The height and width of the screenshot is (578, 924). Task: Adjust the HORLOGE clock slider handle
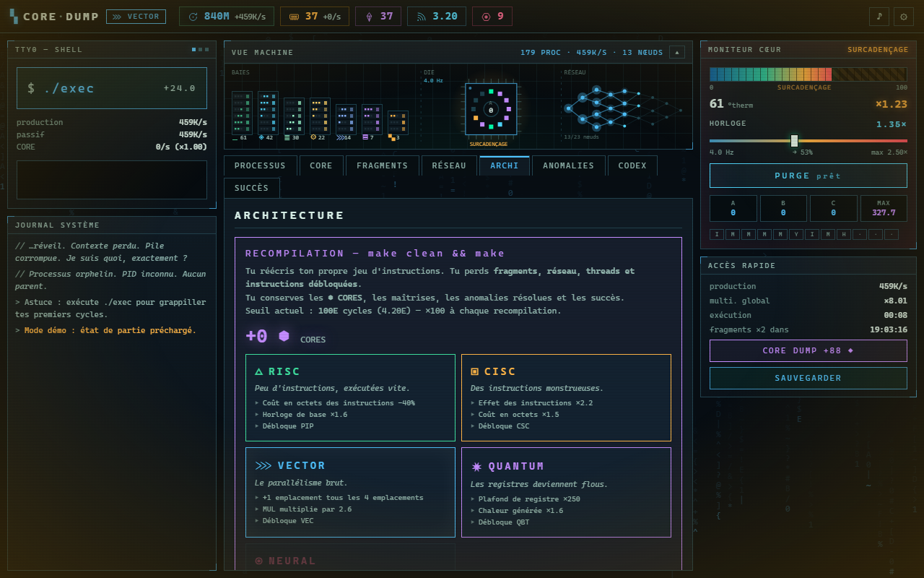[795, 140]
